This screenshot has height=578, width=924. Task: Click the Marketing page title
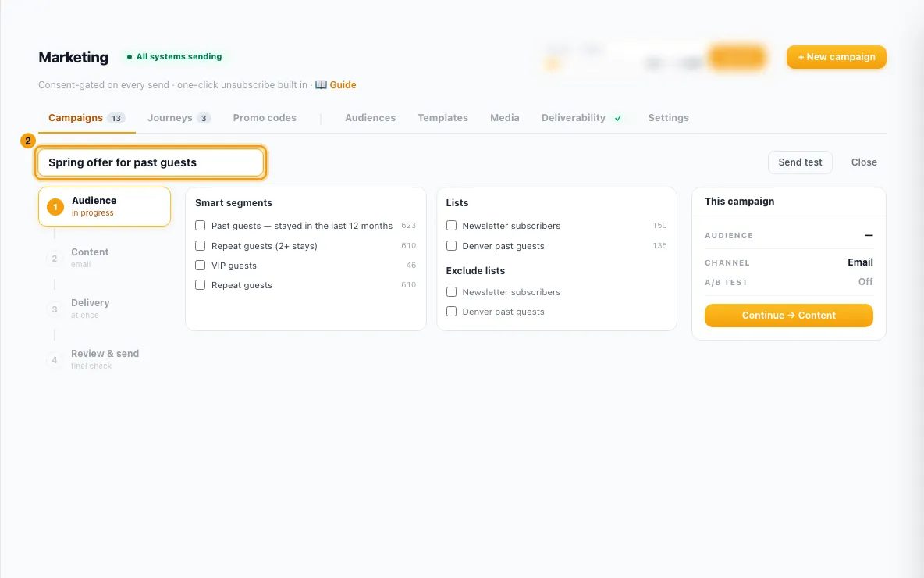pyautogui.click(x=73, y=57)
